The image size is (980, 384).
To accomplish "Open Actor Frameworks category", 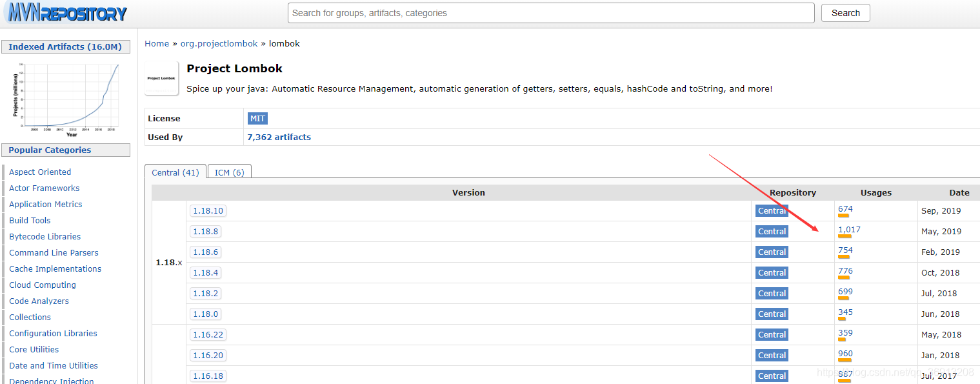I will click(45, 188).
